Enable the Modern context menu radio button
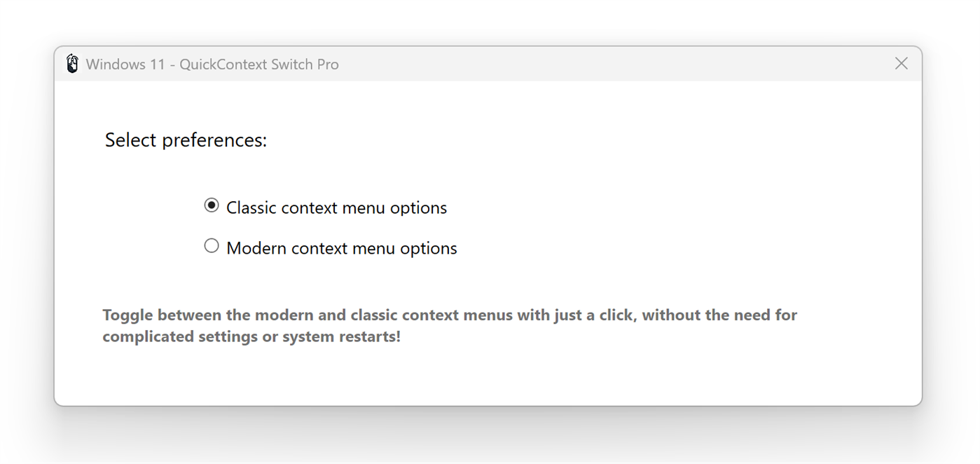Image resolution: width=980 pixels, height=464 pixels. click(212, 246)
